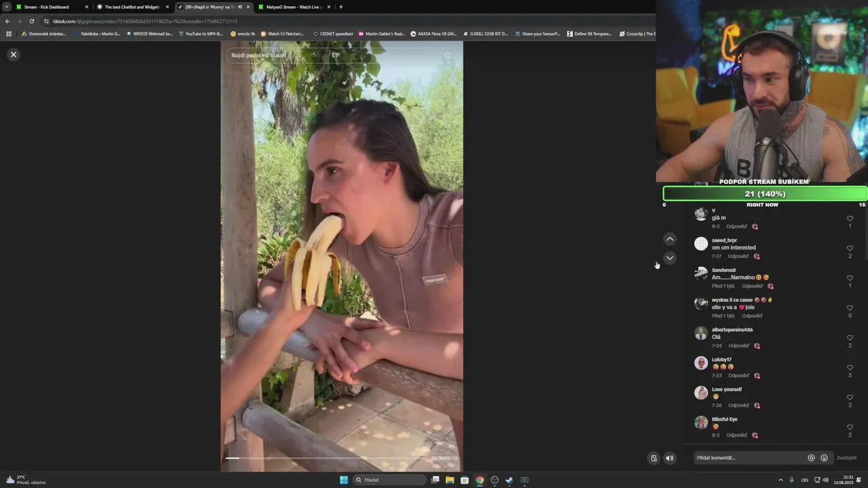
Task: Click the Zveřejnit post button
Action: [846, 457]
